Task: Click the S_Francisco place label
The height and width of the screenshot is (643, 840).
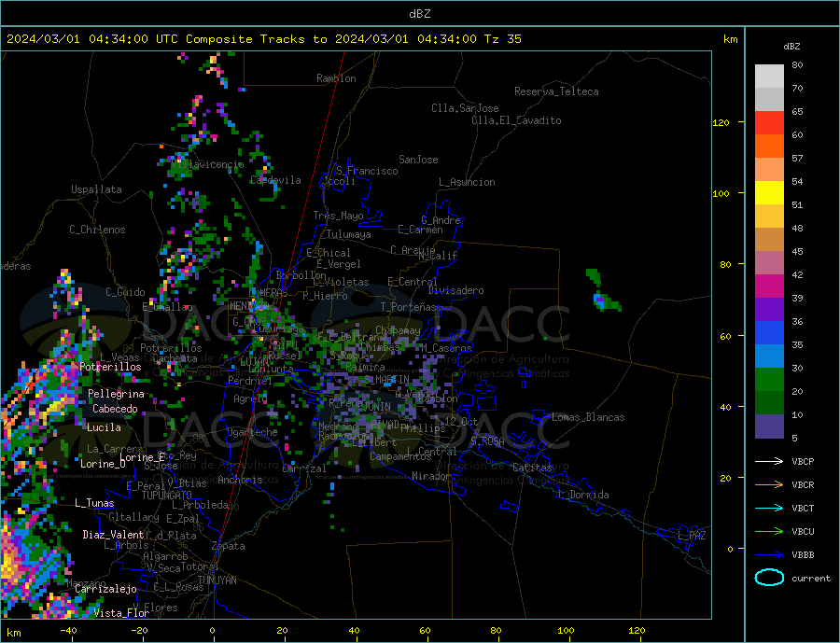Action: 367,171
